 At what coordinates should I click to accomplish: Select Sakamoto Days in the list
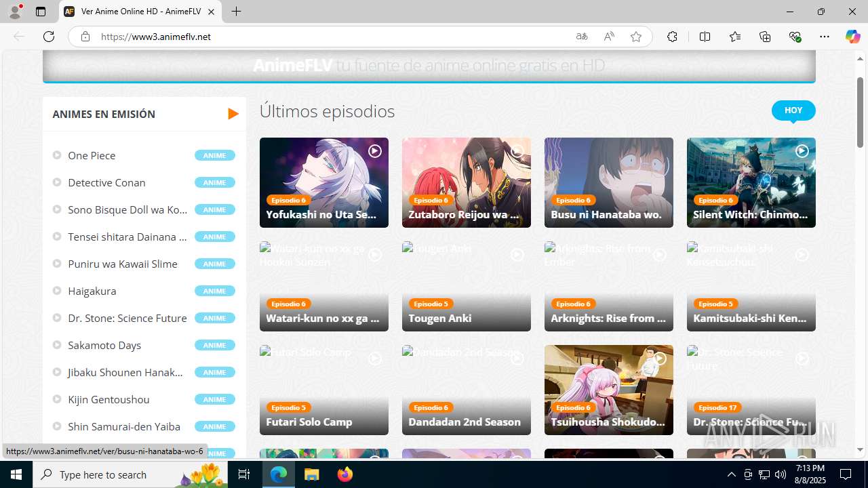[104, 345]
